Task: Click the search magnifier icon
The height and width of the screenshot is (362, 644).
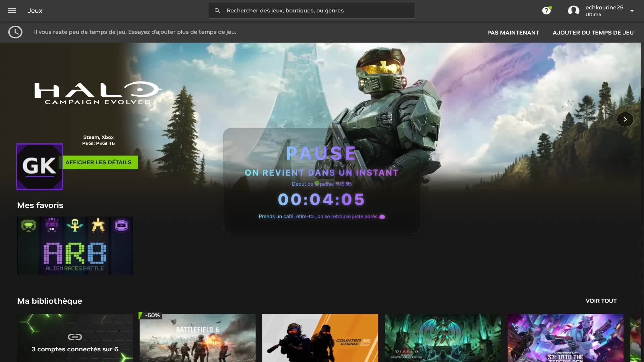Action: tap(217, 11)
